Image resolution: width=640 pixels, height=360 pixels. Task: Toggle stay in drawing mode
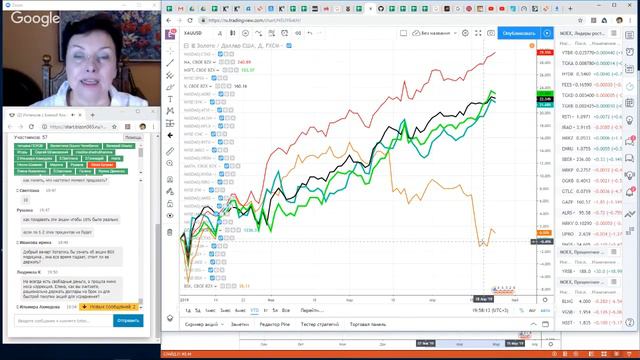(170, 191)
